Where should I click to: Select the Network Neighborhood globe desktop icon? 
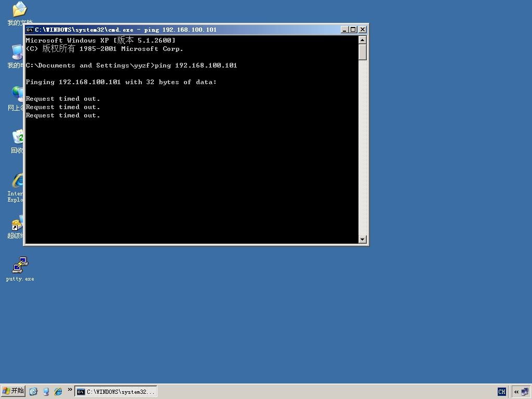17,94
